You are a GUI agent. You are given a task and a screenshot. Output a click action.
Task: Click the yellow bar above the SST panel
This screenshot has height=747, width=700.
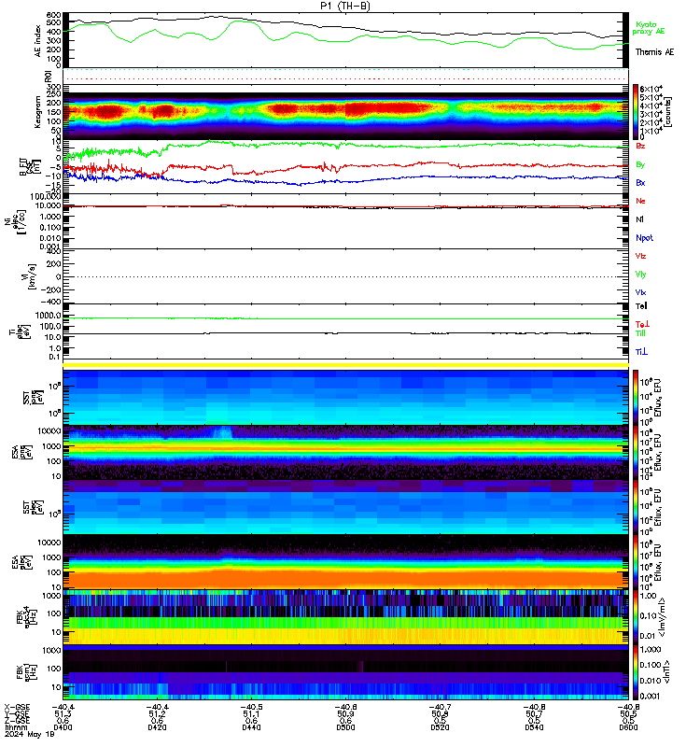(345, 365)
